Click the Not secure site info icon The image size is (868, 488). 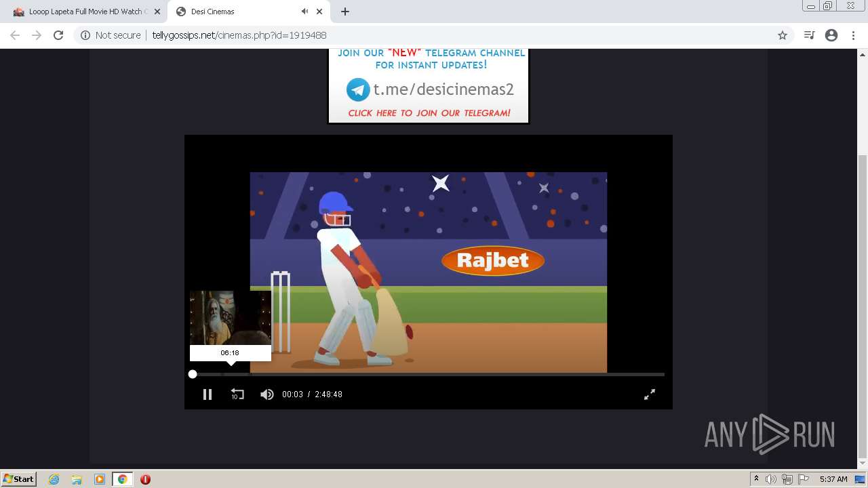coord(85,35)
